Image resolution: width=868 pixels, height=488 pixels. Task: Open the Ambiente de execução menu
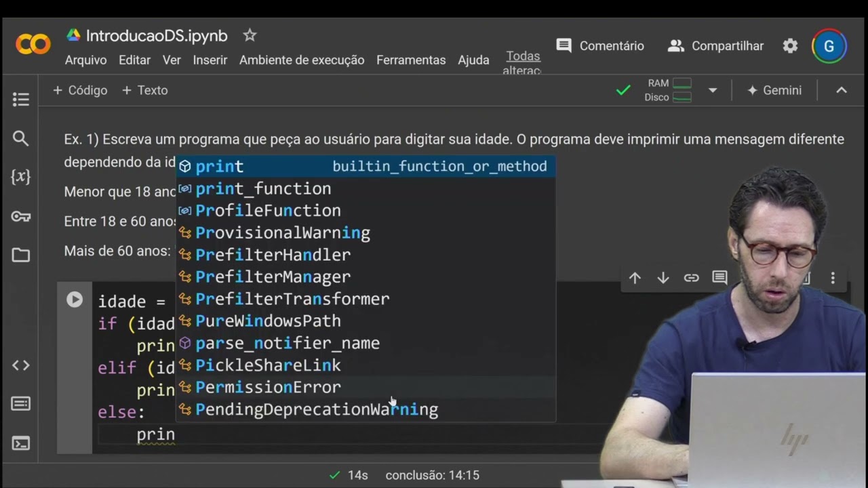pos(302,60)
